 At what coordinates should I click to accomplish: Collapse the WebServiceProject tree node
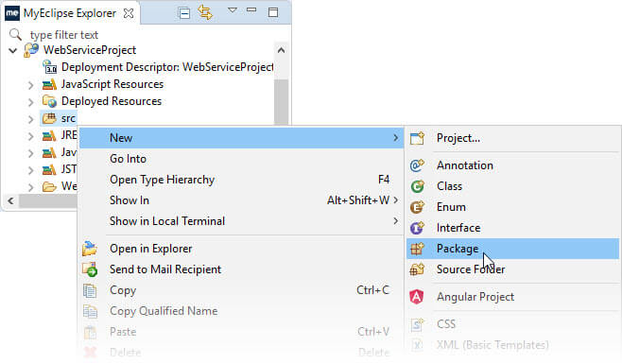[13, 50]
